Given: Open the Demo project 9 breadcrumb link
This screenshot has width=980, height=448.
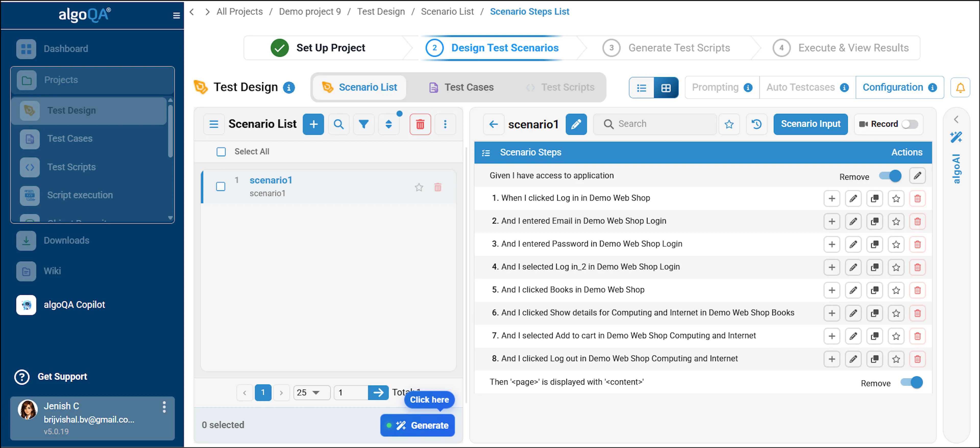Looking at the screenshot, I should [310, 12].
